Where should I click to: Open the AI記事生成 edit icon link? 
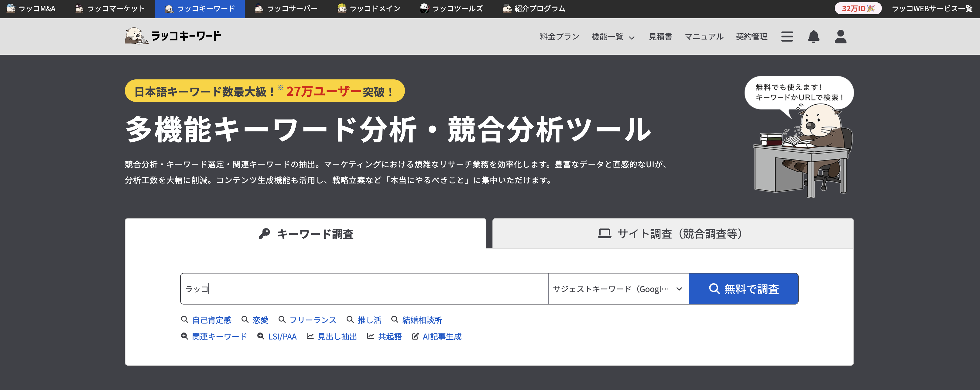point(437,336)
